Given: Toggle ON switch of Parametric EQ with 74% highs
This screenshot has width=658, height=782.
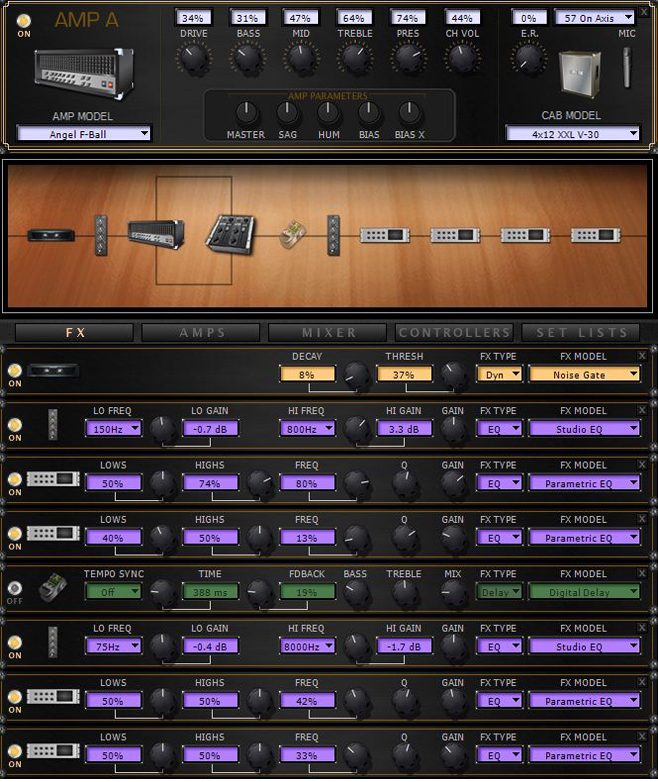Looking at the screenshot, I should 14,479.
